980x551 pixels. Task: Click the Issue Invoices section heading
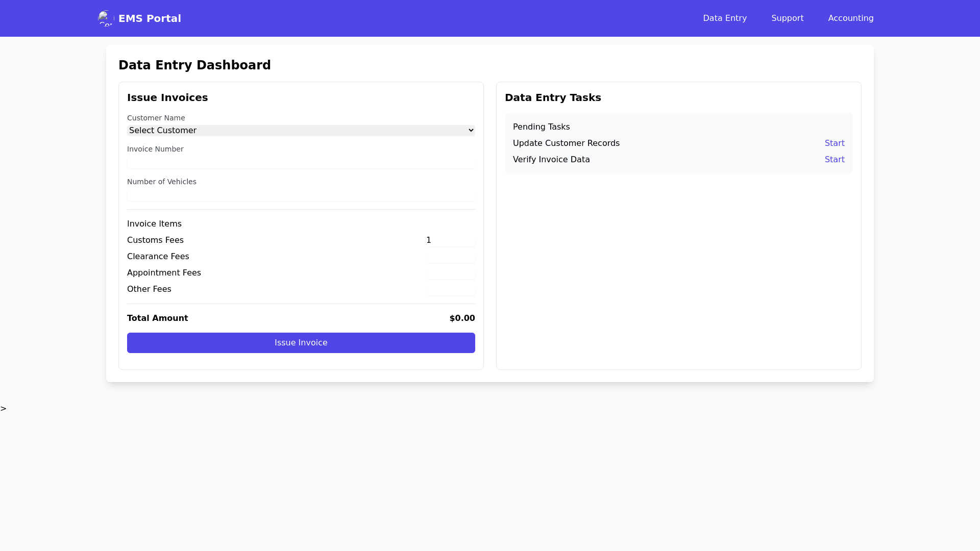167,97
